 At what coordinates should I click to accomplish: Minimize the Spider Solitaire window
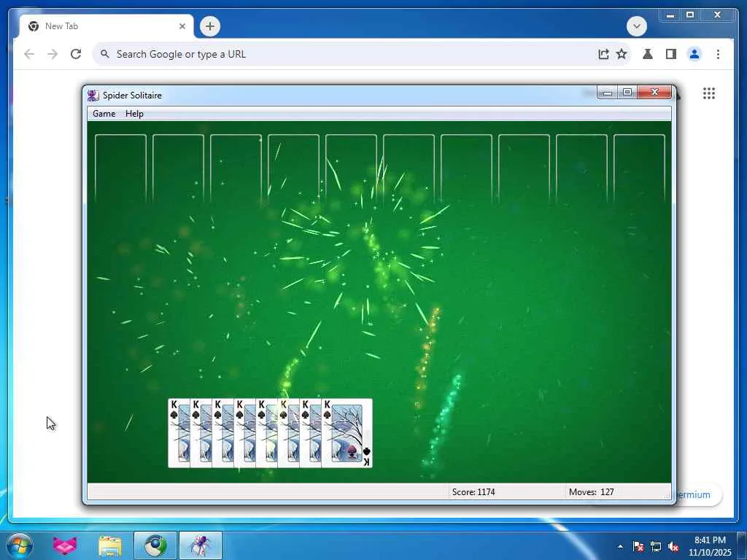pyautogui.click(x=608, y=93)
